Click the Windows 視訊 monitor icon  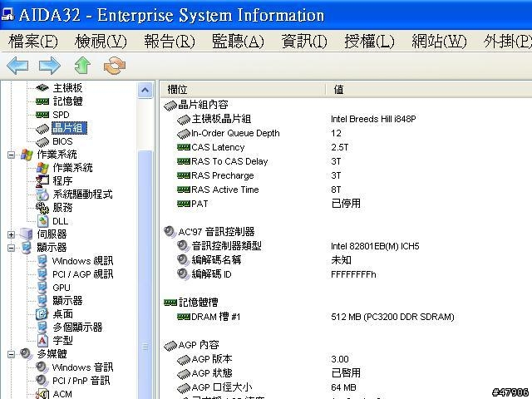42,261
